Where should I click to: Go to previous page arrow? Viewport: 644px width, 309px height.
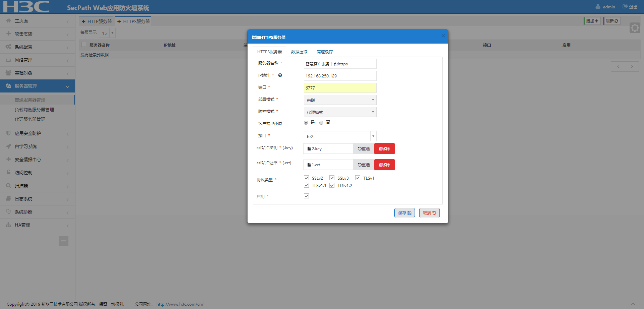tap(618, 67)
